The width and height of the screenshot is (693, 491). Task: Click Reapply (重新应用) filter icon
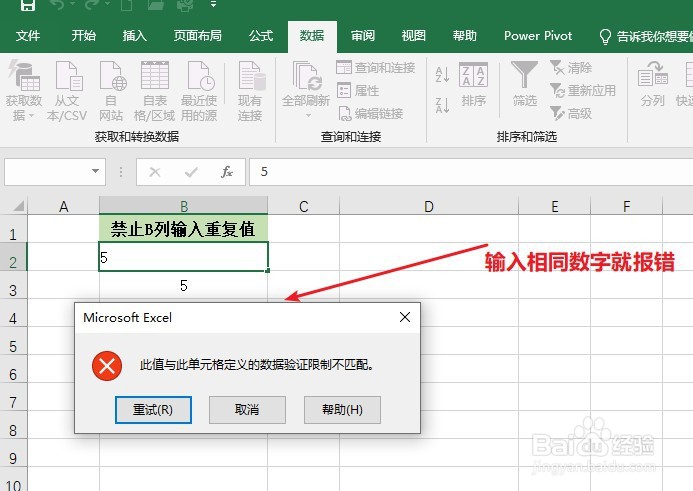tap(557, 91)
